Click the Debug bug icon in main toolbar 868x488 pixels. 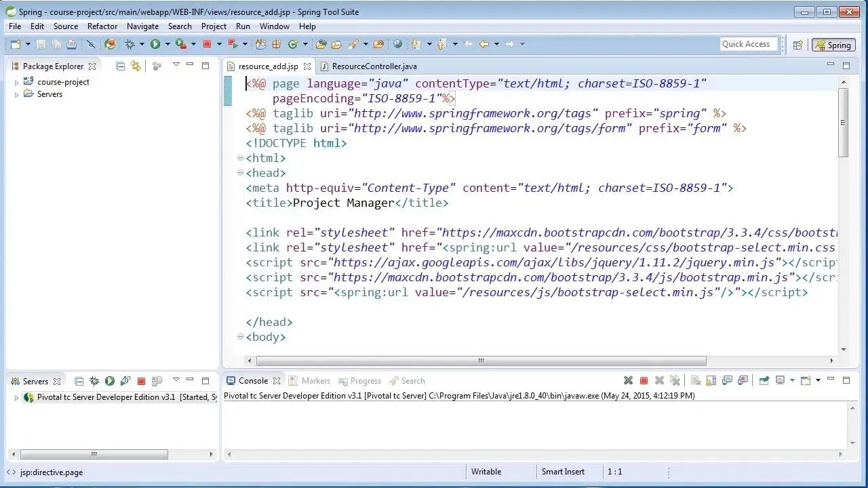pos(130,44)
